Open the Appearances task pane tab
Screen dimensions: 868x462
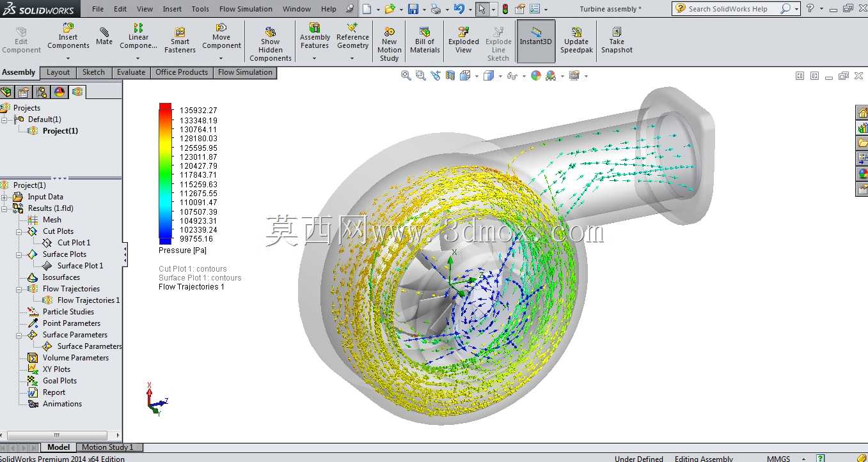pos(862,174)
